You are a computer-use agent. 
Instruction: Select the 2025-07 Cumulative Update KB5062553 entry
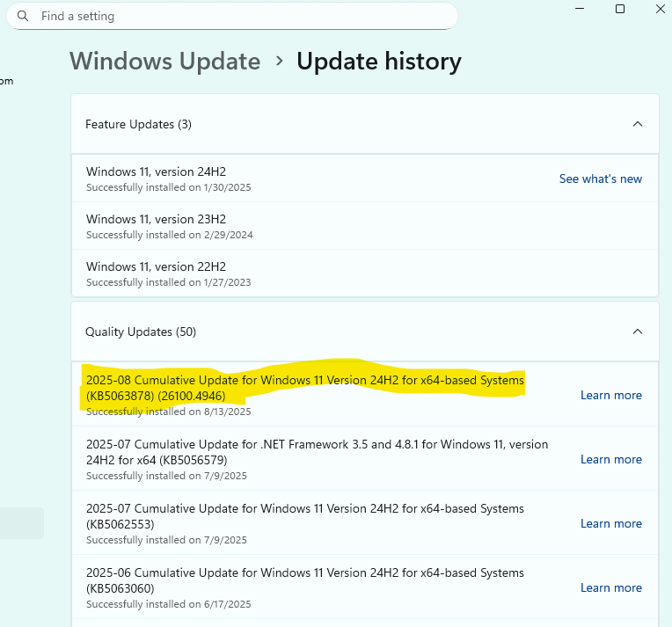pos(304,515)
